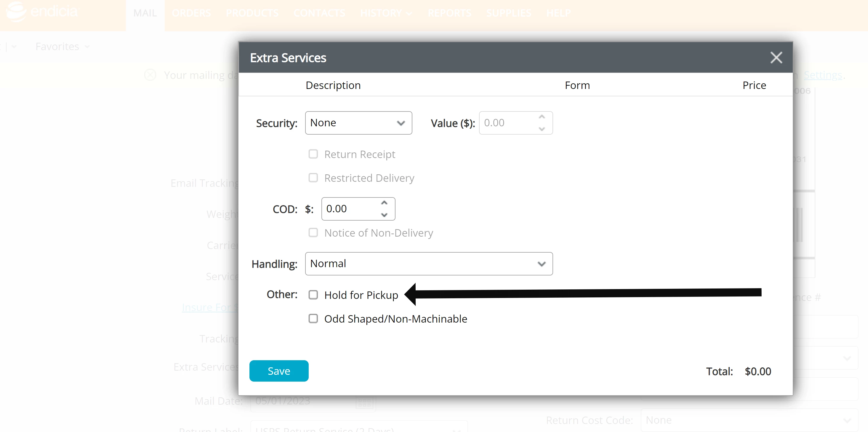This screenshot has height=432, width=868.
Task: Increase the COD amount with up arrow
Action: click(x=384, y=203)
